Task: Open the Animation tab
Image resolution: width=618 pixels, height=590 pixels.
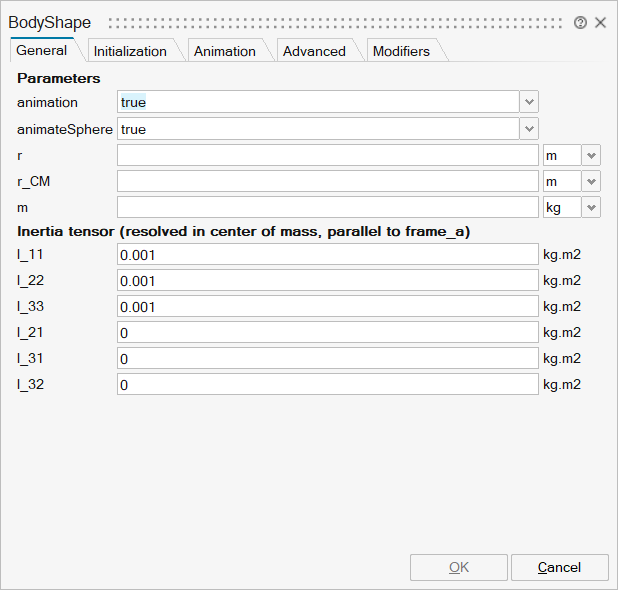Action: (224, 51)
